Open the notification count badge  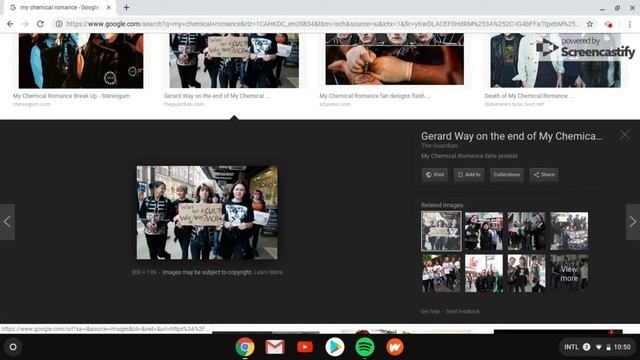click(x=587, y=347)
